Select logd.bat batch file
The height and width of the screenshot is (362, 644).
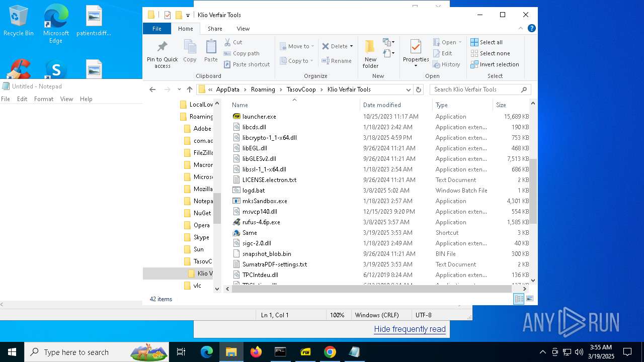click(254, 191)
